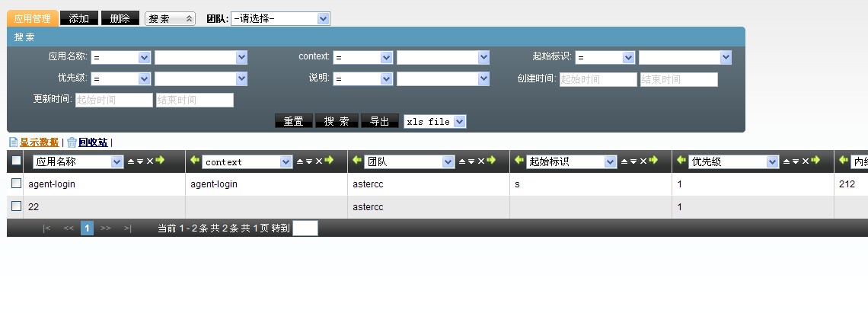Sort the 优先级 column ascending

point(786,161)
